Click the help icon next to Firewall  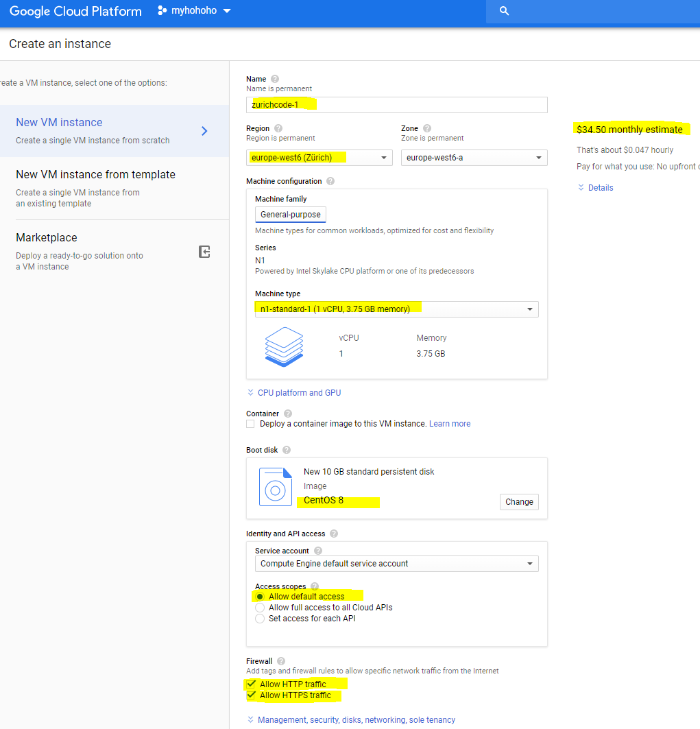(280, 660)
